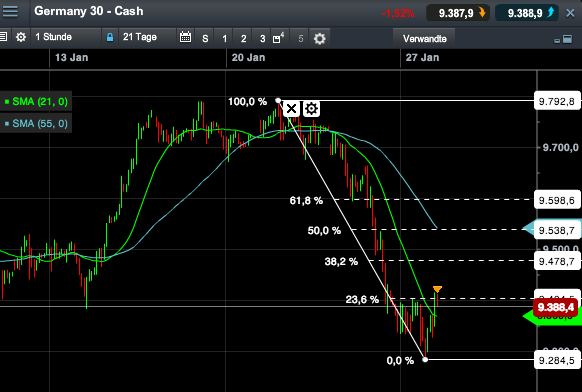Click the red 9.388,4 current price tag
The width and height of the screenshot is (582, 392).
point(556,307)
